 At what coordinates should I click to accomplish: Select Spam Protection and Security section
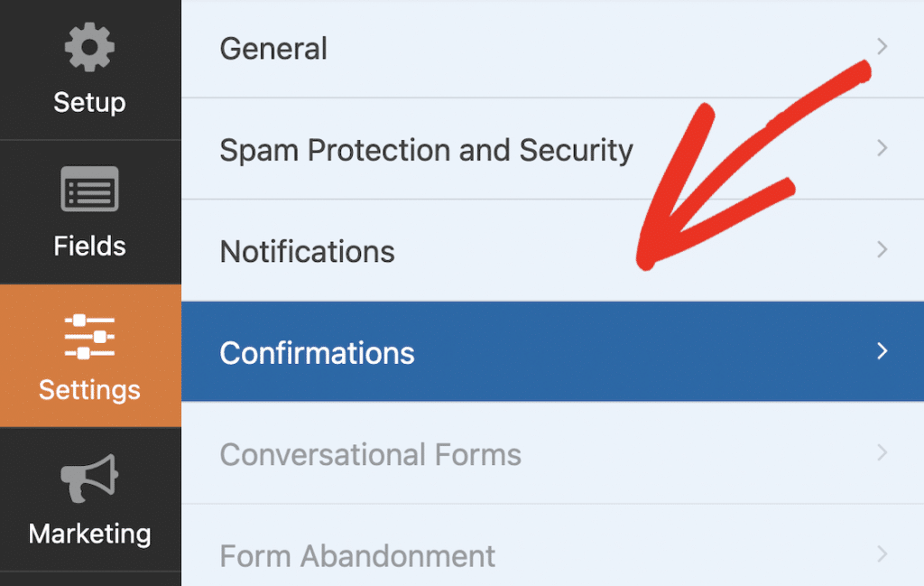click(426, 150)
